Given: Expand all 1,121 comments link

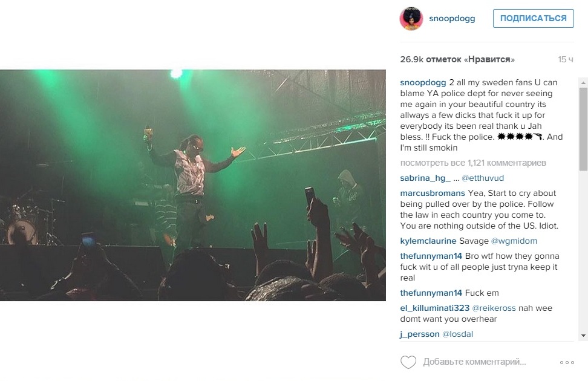Looking at the screenshot, I should (473, 163).
